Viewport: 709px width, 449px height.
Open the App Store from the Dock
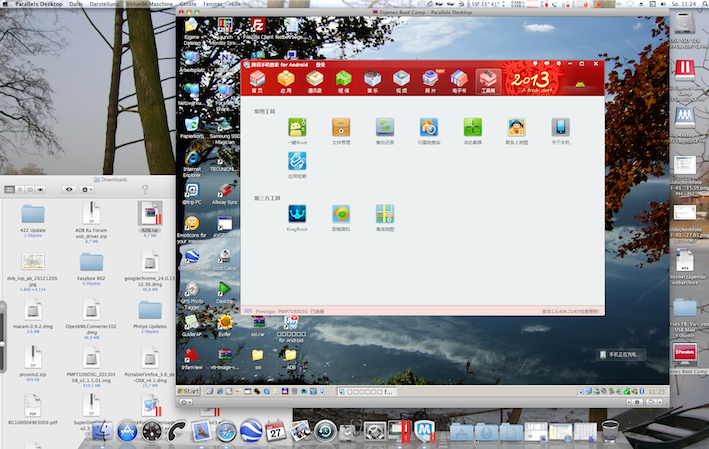(x=127, y=431)
